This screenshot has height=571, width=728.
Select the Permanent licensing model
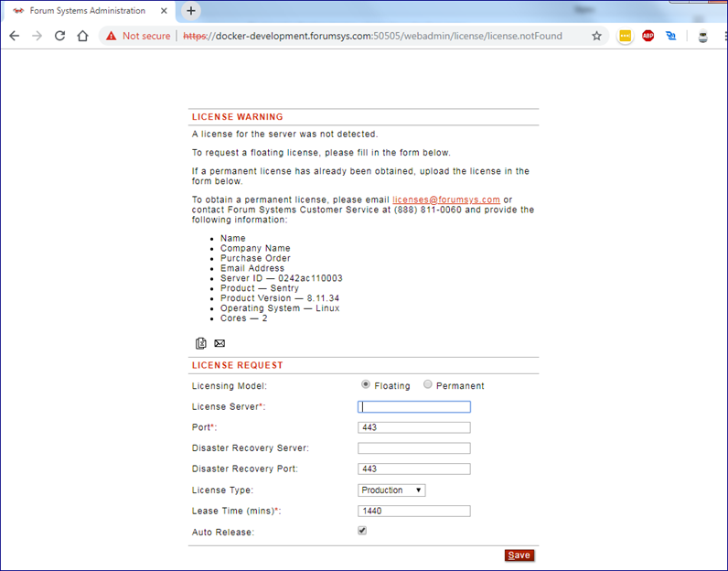click(428, 384)
